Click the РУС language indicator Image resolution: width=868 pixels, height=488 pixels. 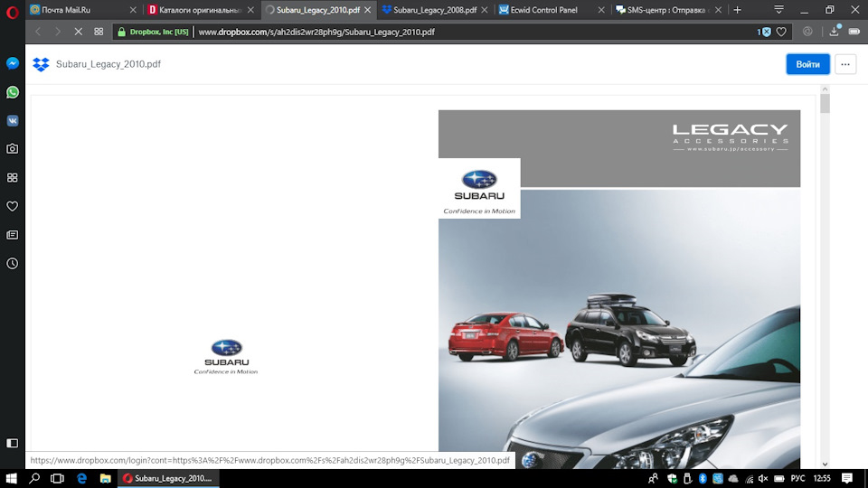tap(797, 479)
